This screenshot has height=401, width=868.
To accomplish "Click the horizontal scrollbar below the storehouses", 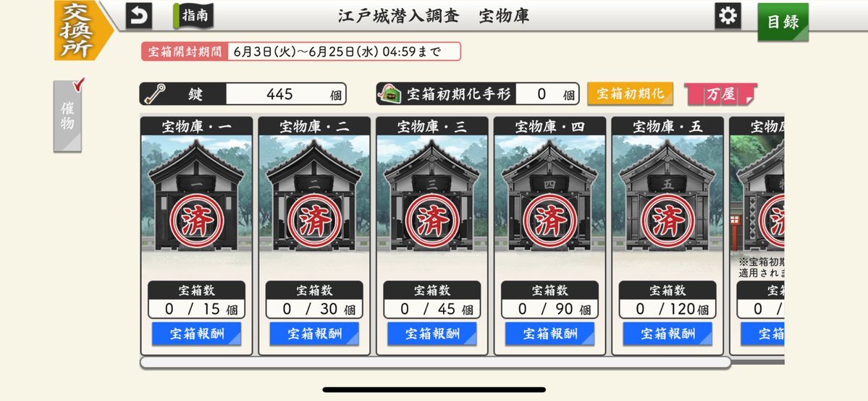I will [x=435, y=363].
